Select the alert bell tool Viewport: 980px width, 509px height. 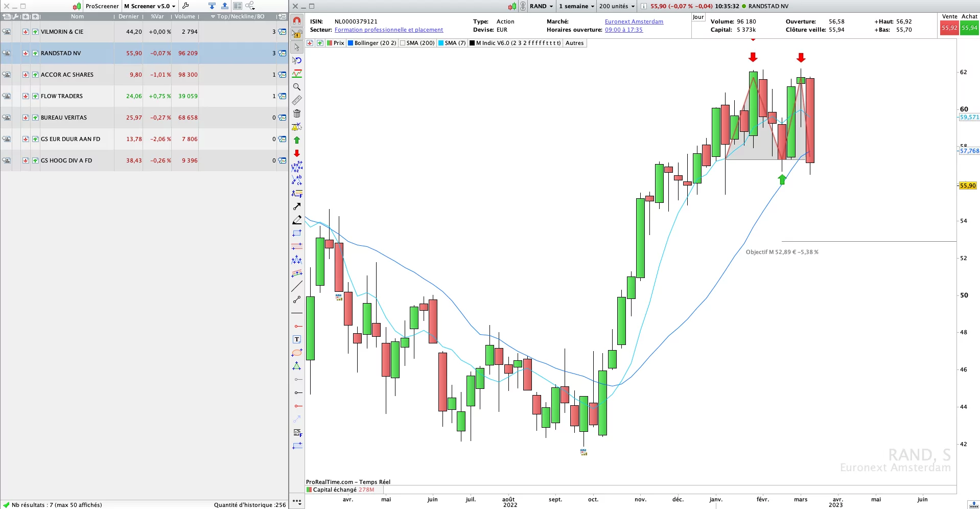[297, 127]
